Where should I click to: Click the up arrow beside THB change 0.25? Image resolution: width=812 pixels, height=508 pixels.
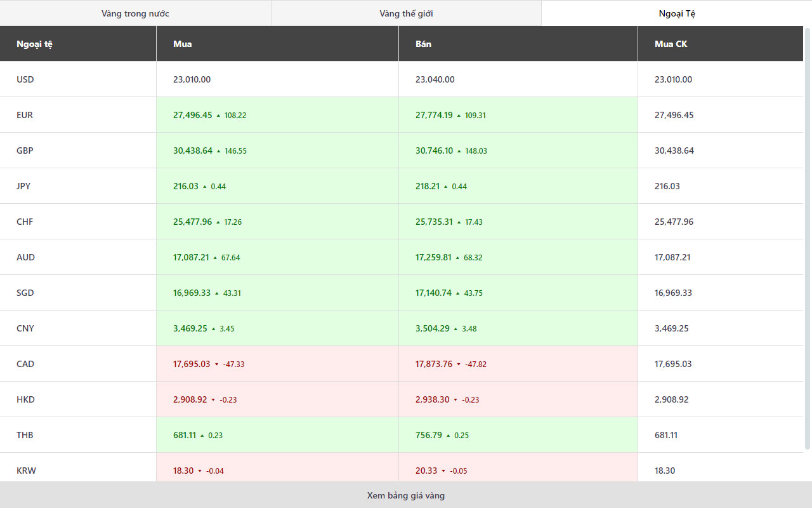click(x=448, y=436)
